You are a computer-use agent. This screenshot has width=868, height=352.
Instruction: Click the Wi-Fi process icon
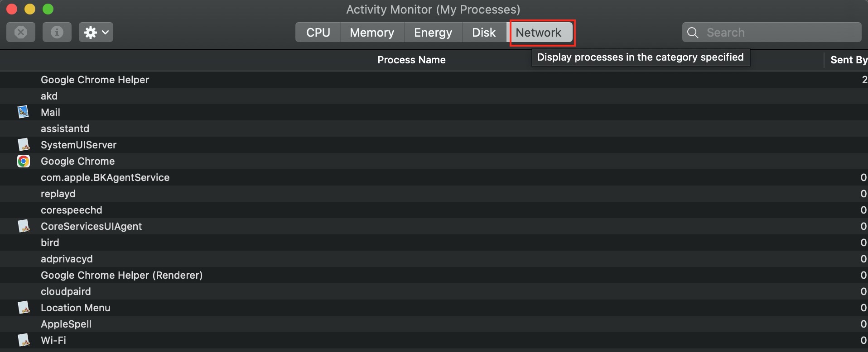tap(24, 340)
